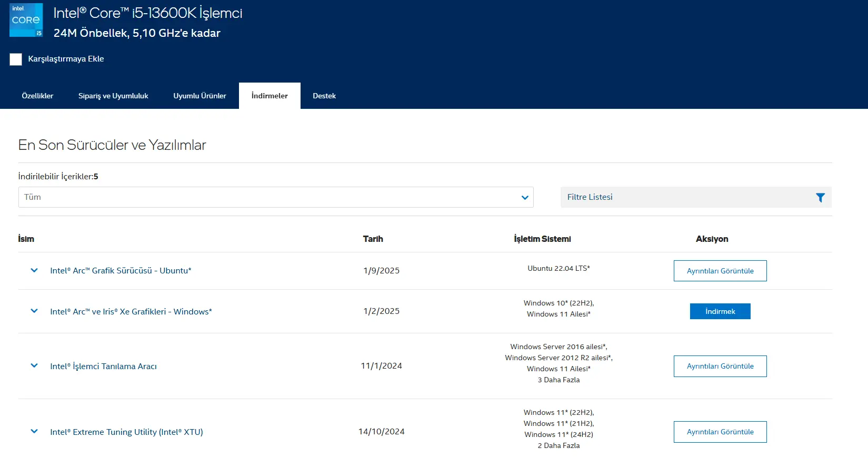
Task: Click the date 1/9/2025
Action: (x=382, y=270)
